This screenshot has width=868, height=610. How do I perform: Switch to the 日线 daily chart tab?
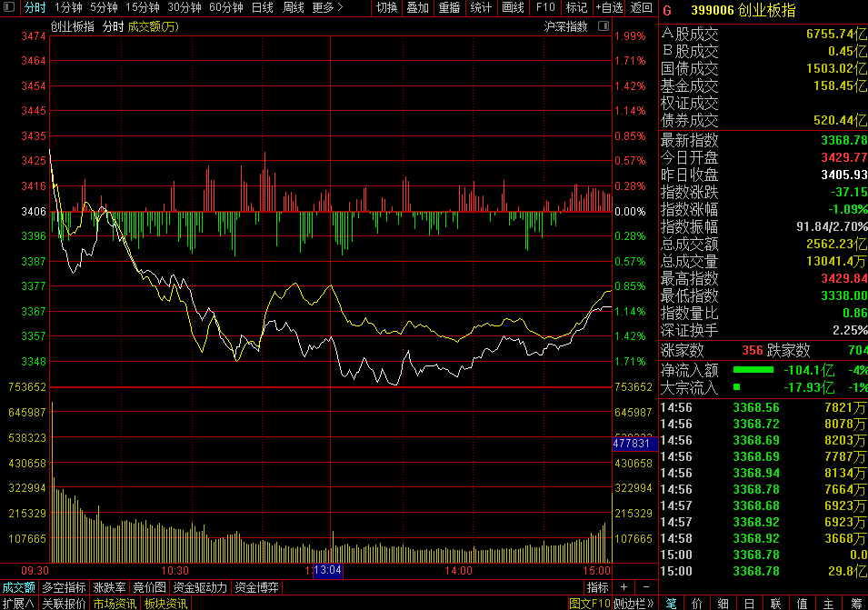pyautogui.click(x=262, y=8)
